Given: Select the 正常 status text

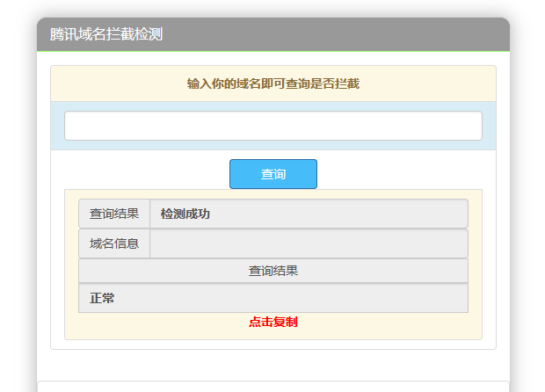Looking at the screenshot, I should pos(102,298).
